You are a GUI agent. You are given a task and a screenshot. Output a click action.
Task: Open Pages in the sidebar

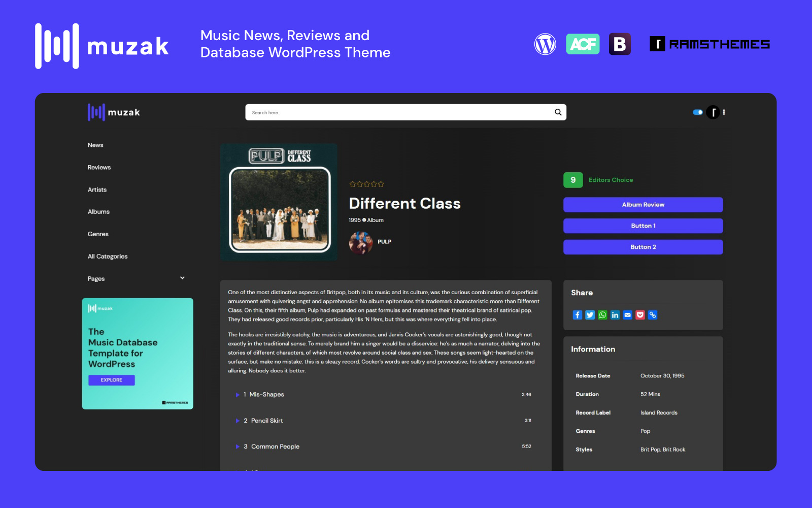pyautogui.click(x=96, y=279)
